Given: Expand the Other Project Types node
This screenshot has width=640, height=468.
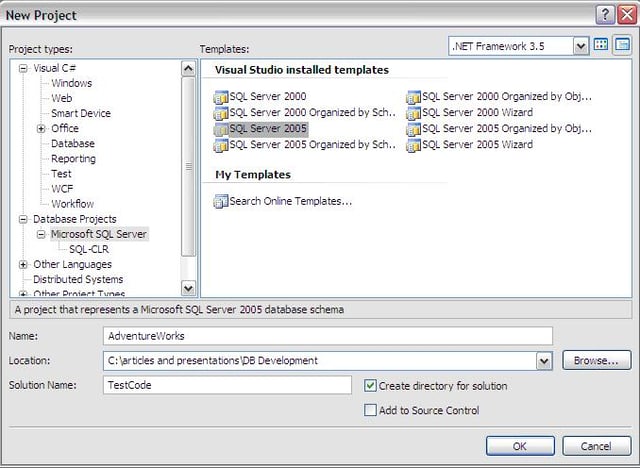Looking at the screenshot, I should 23,294.
